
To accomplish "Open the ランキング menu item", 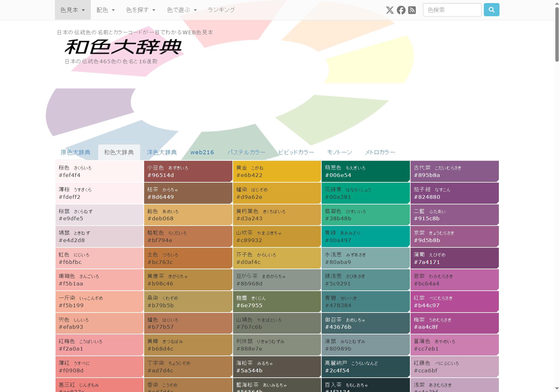I will 221,10.
